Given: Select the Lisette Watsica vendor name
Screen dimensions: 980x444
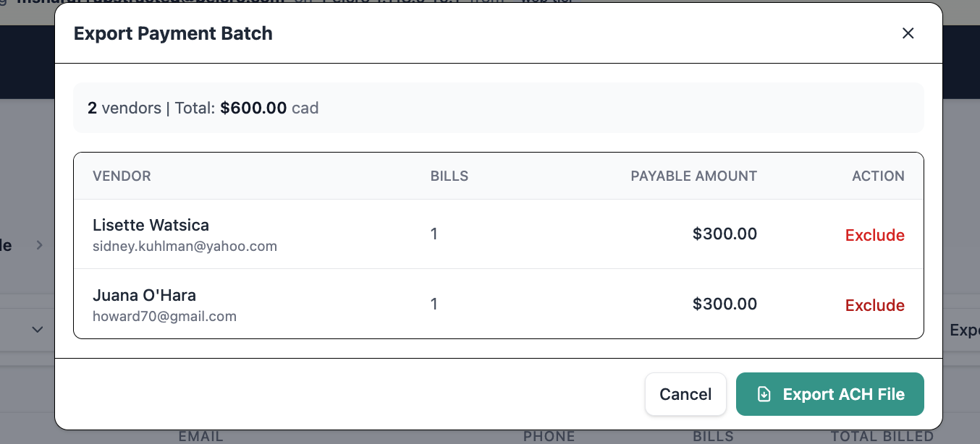Looking at the screenshot, I should [151, 225].
